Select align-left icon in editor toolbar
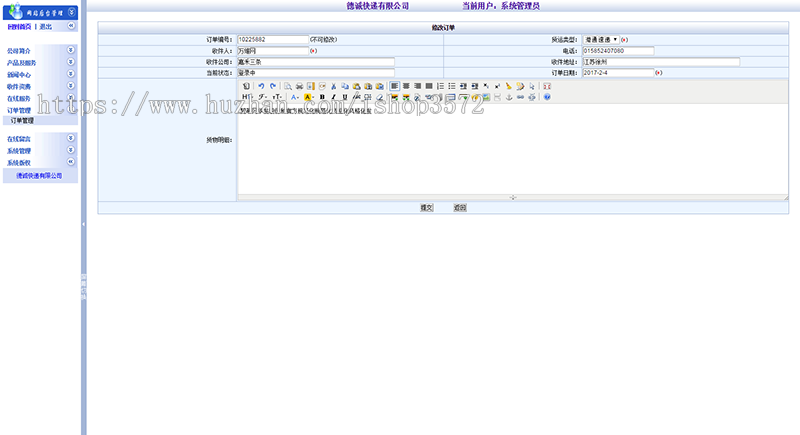Image resolution: width=800 pixels, height=435 pixels. pyautogui.click(x=395, y=86)
